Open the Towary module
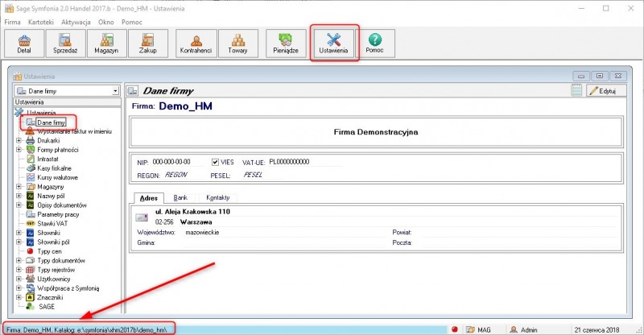Screen dimensions: 644x335 pyautogui.click(x=238, y=43)
